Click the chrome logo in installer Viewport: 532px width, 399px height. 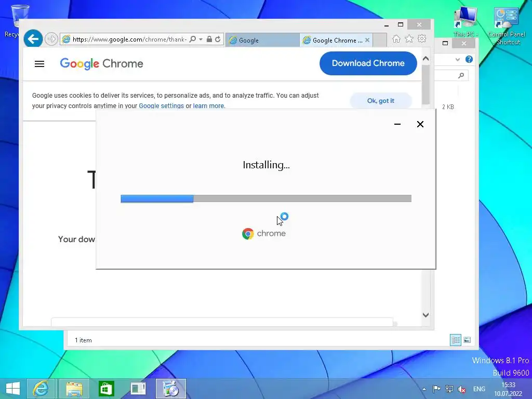click(x=264, y=233)
